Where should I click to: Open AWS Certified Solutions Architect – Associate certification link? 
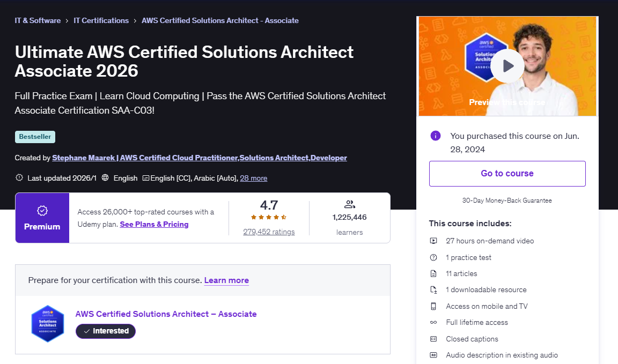point(166,314)
